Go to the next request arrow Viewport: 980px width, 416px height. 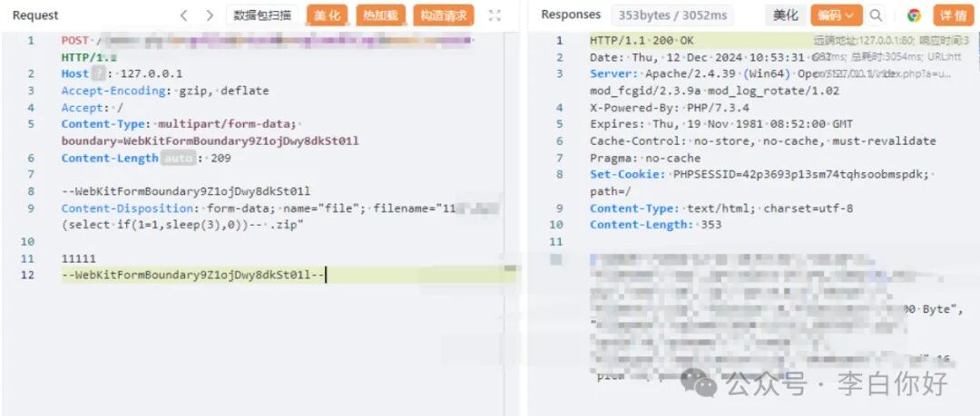click(210, 15)
